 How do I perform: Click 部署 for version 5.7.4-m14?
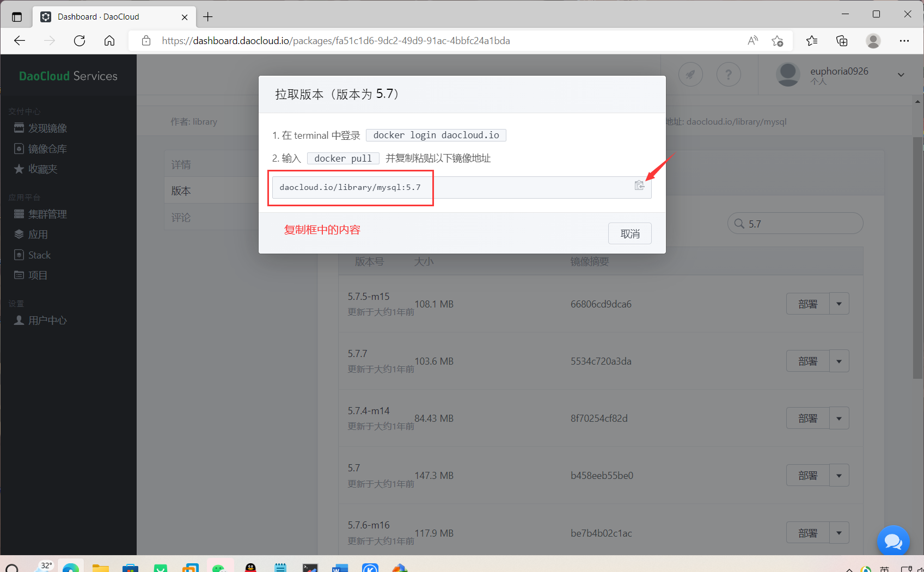coord(808,418)
